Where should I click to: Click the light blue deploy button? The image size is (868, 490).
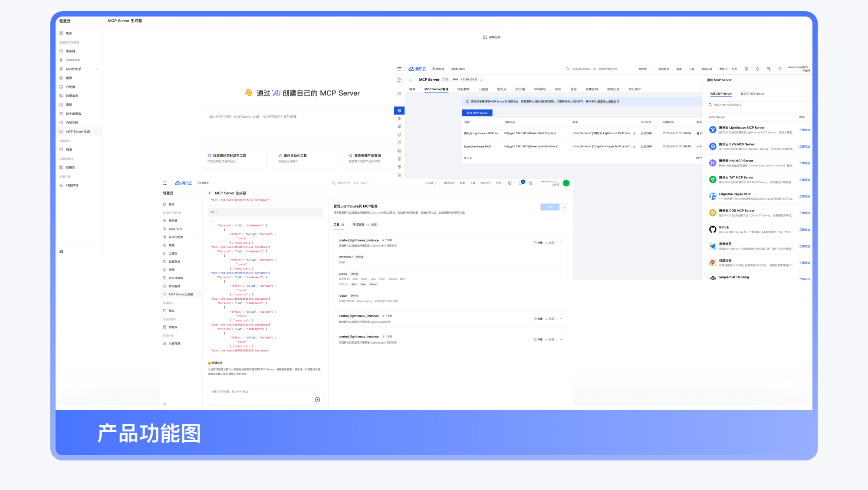(x=550, y=207)
